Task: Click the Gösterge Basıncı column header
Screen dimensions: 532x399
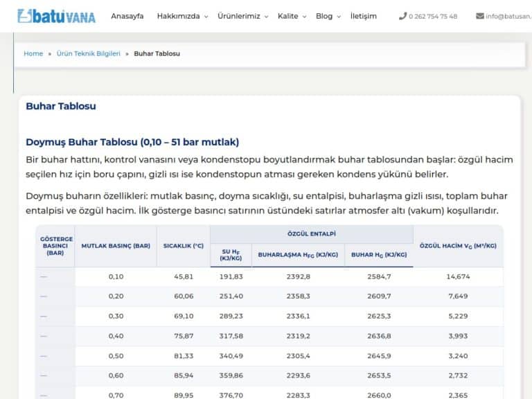Action: click(x=55, y=246)
